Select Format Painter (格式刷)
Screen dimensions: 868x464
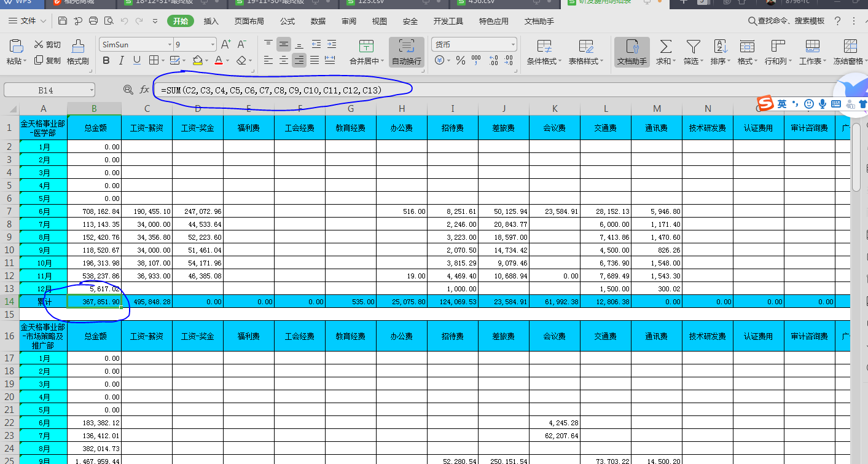(x=78, y=52)
